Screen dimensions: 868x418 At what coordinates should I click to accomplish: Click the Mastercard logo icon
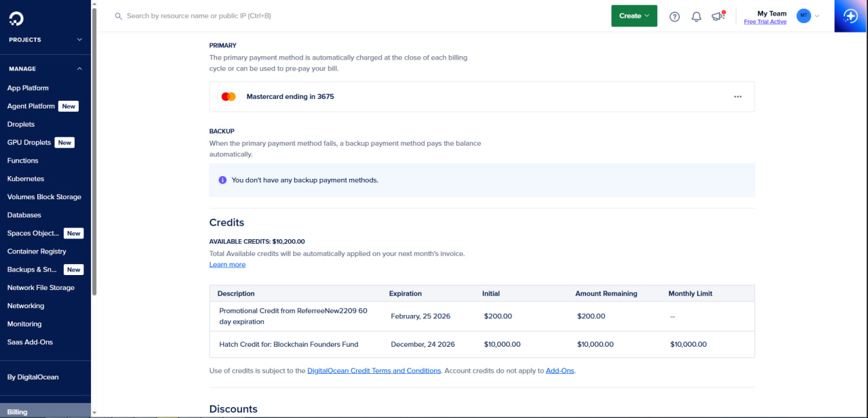click(229, 97)
